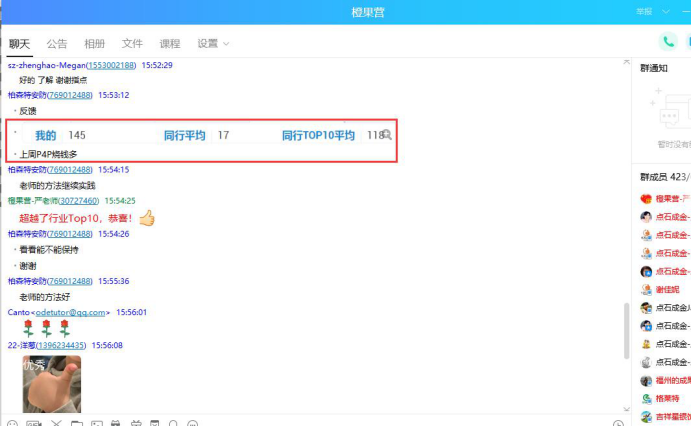Click the 举报 report button
Image resolution: width=691 pixels, height=427 pixels.
click(x=644, y=11)
